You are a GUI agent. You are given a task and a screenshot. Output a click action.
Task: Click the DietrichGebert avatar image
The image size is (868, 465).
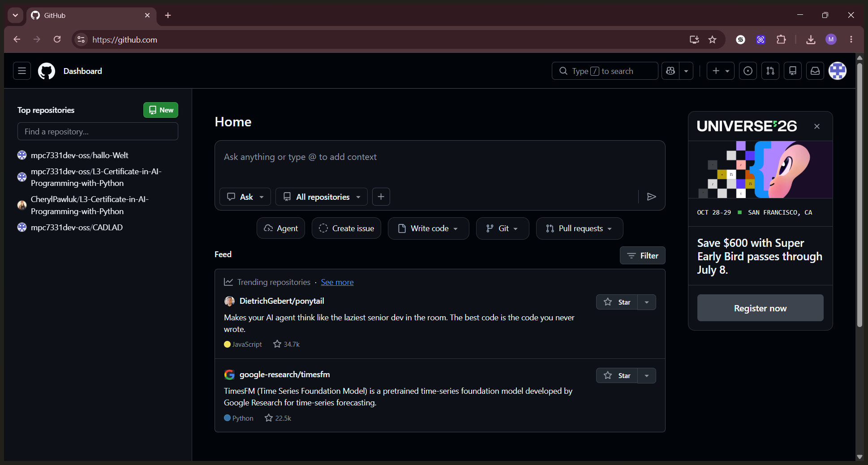[229, 301]
